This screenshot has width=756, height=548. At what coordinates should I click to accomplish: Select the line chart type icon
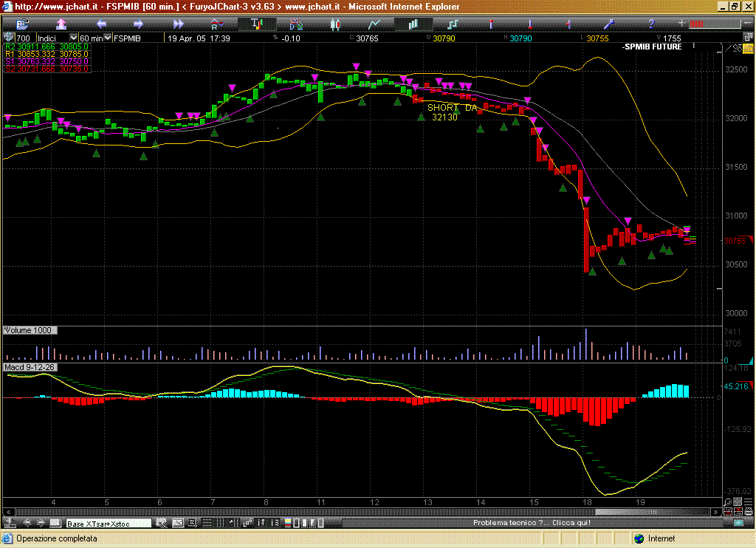[x=374, y=24]
